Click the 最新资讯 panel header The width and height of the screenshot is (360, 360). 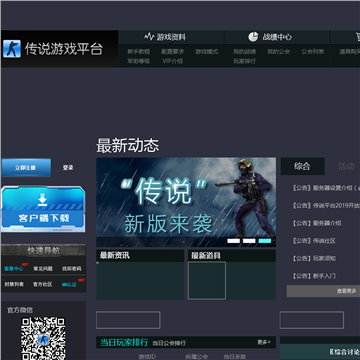click(x=140, y=256)
